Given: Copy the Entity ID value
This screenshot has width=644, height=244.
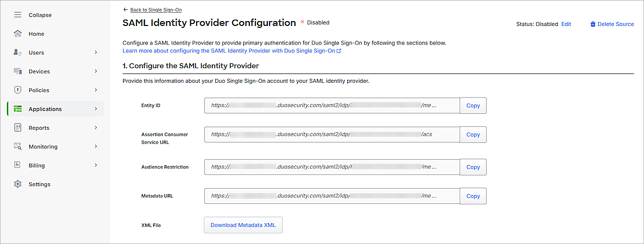Looking at the screenshot, I should 473,105.
